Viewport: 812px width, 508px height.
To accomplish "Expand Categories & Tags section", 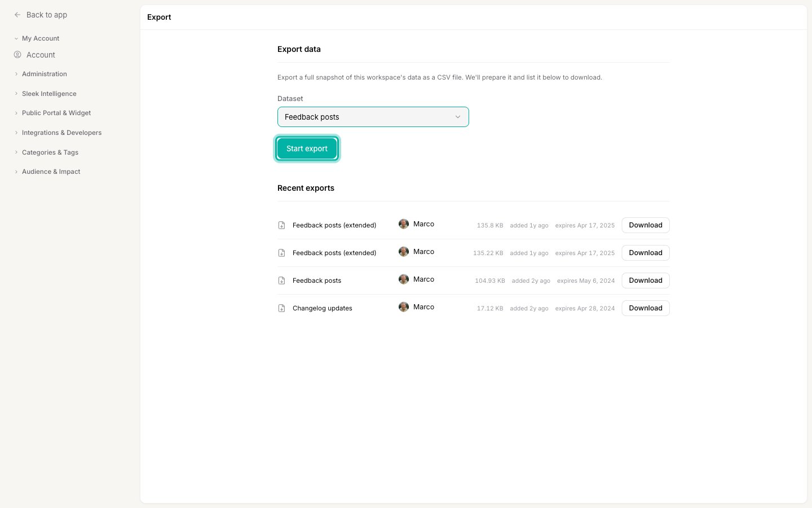I will point(46,152).
